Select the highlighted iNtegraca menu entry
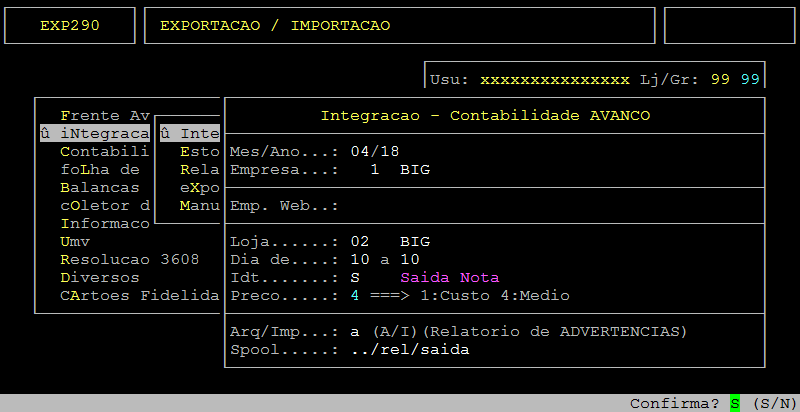800x412 pixels. point(95,134)
